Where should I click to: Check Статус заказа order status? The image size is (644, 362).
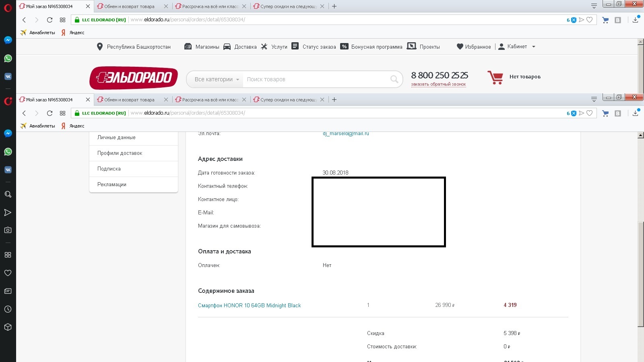pos(314,47)
